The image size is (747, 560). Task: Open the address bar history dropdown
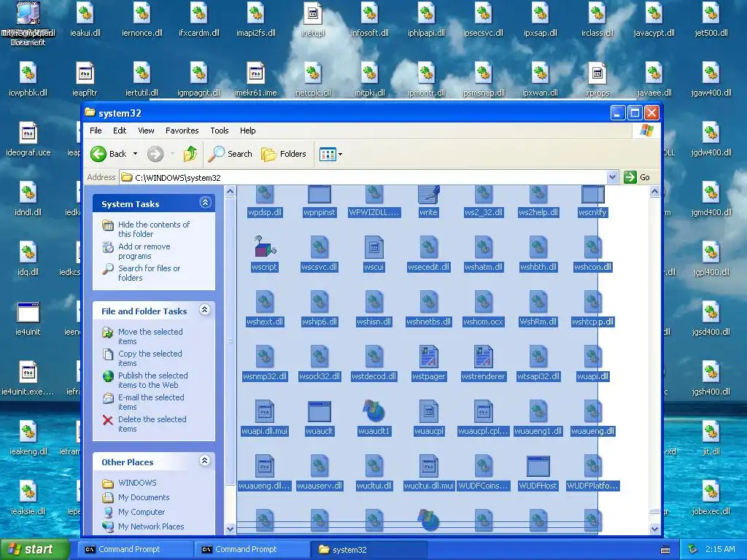pyautogui.click(x=612, y=177)
